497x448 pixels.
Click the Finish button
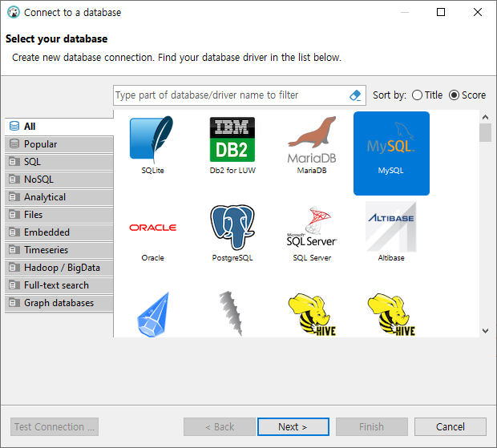tap(371, 427)
